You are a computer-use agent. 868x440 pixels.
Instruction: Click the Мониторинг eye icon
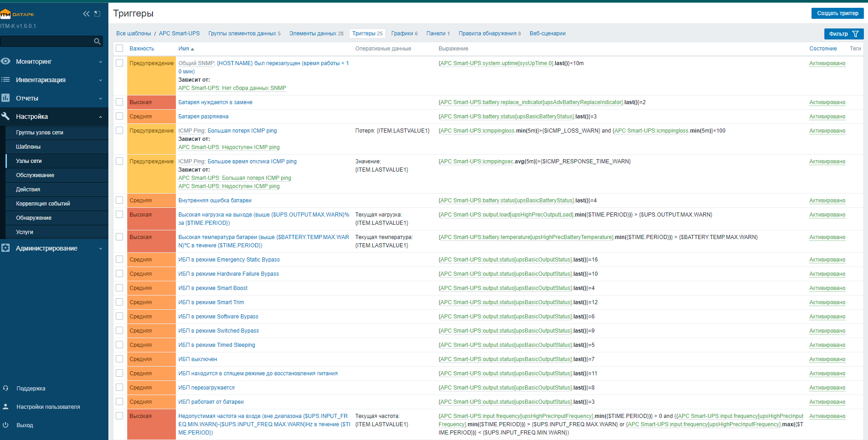coord(6,61)
